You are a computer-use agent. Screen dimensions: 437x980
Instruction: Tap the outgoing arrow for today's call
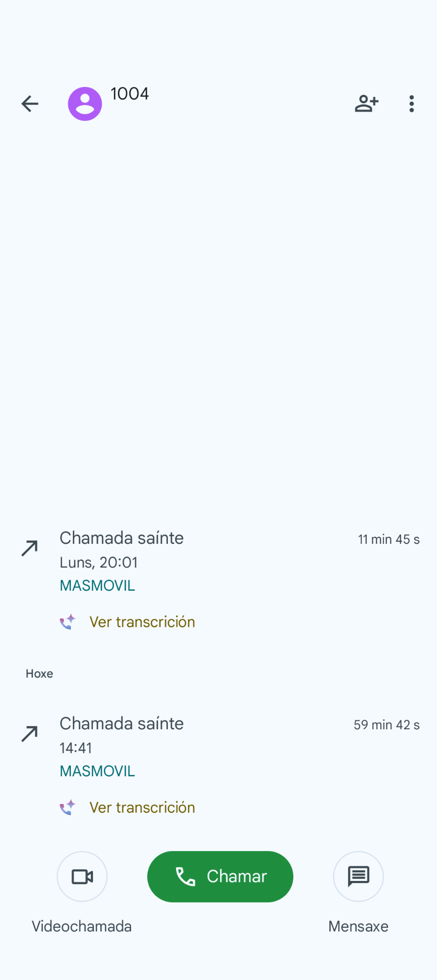(x=30, y=733)
